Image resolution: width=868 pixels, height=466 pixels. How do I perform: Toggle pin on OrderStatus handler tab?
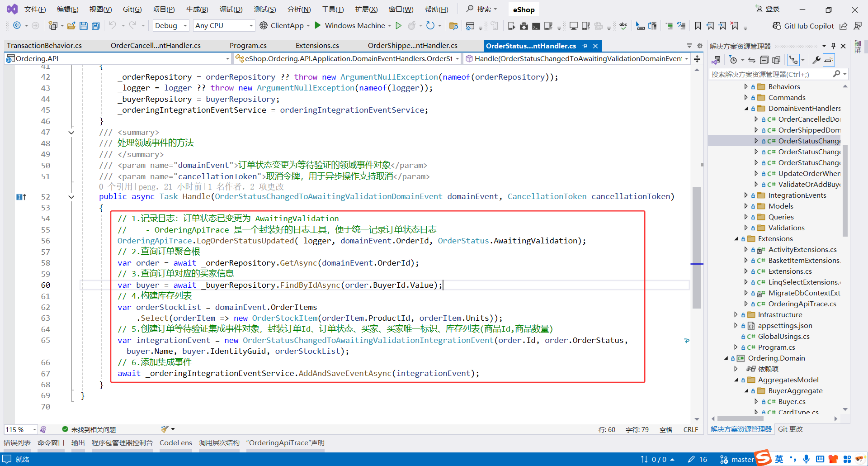[585, 46]
